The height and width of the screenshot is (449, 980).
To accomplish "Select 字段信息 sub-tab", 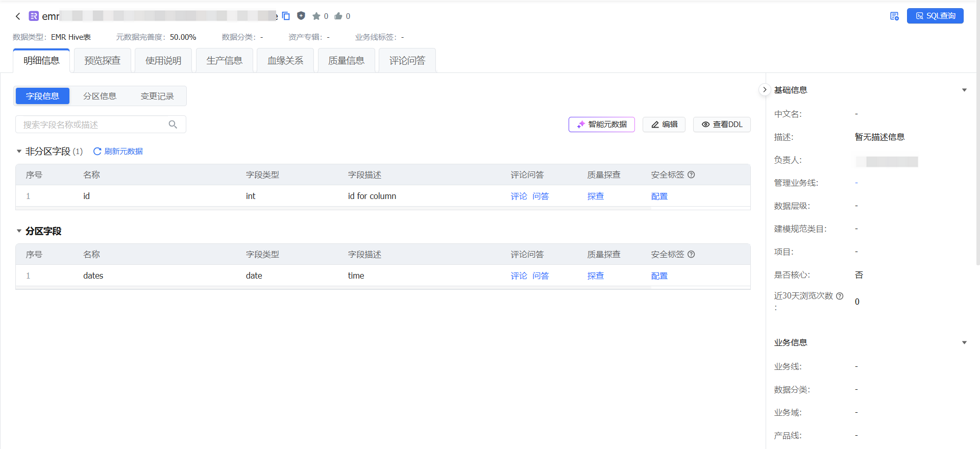I will 42,96.
